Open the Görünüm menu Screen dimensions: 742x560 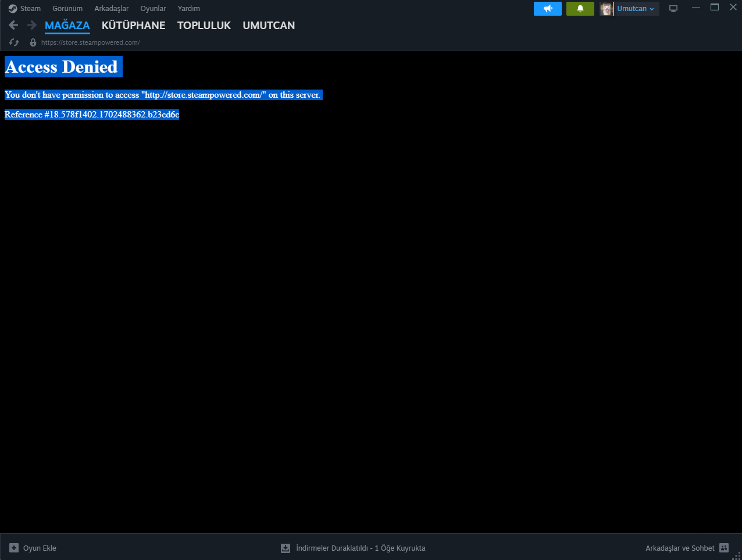click(x=67, y=9)
